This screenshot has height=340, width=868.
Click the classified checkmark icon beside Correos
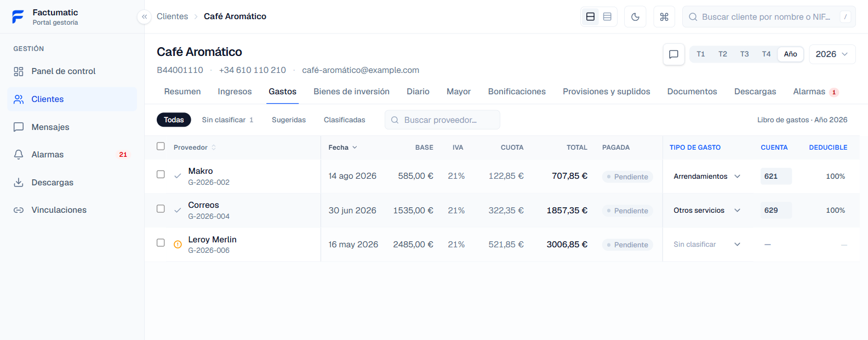coord(178,211)
